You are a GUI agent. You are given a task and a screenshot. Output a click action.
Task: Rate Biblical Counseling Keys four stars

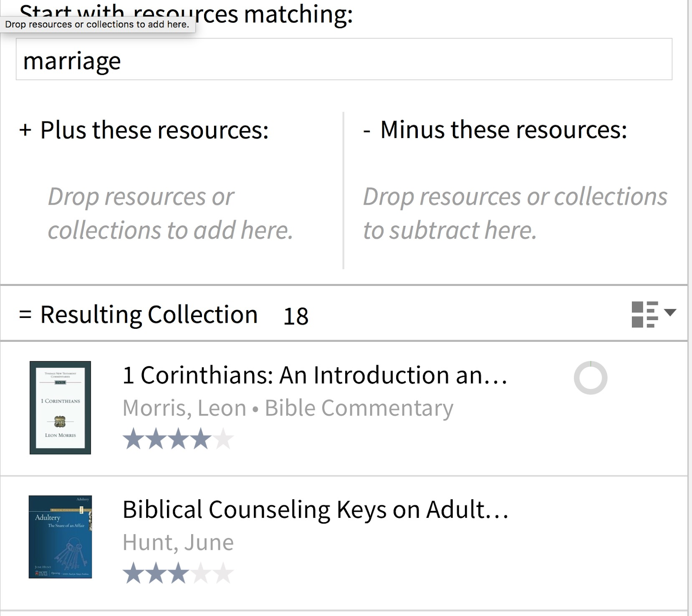201,573
